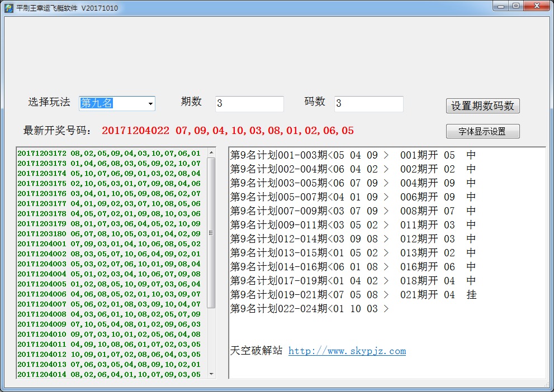The image size is (554, 392).
Task: Select draw record 20171204001 in list
Action: [108, 243]
